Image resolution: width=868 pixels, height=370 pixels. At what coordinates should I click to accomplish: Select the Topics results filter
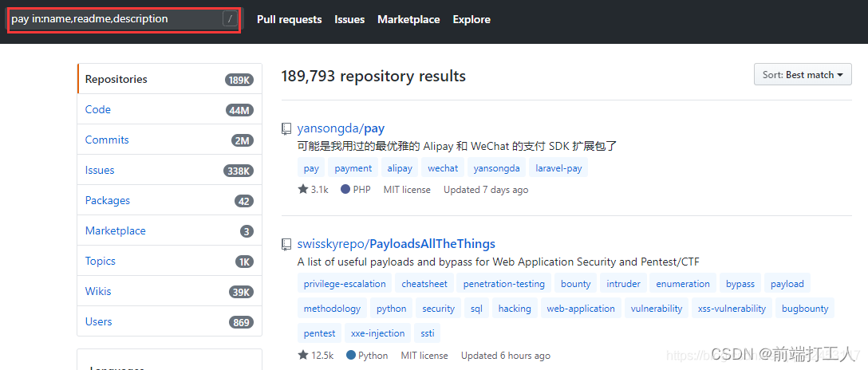click(x=169, y=261)
